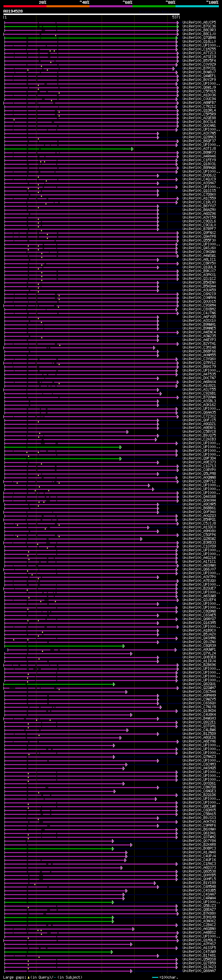Select the label UniRef100_A3X7N5
The width and height of the screenshot is (222, 980).
[199, 133]
